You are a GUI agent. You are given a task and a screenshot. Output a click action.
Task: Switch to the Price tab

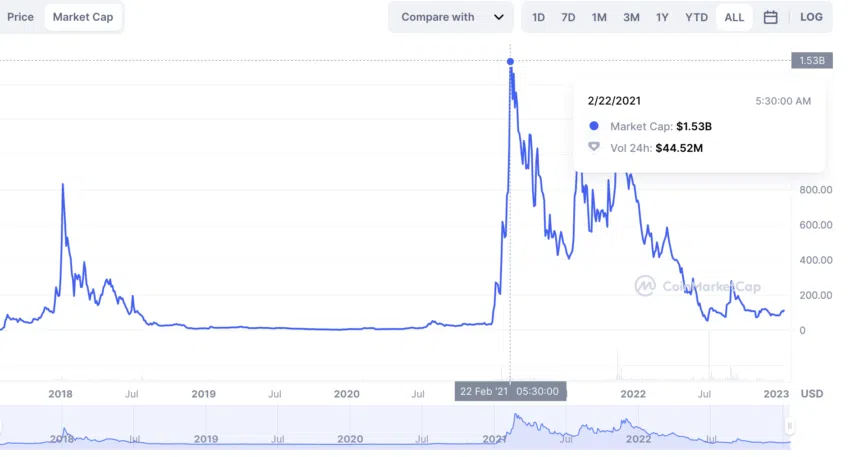[20, 17]
